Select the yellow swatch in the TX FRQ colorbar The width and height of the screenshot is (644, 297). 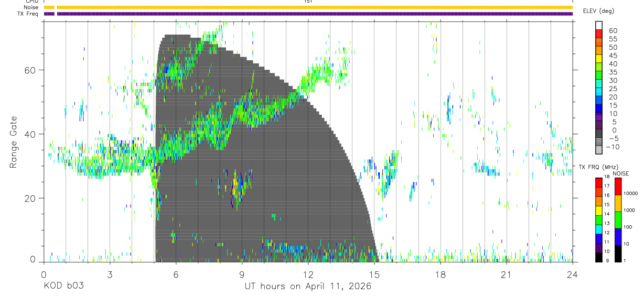click(x=598, y=210)
